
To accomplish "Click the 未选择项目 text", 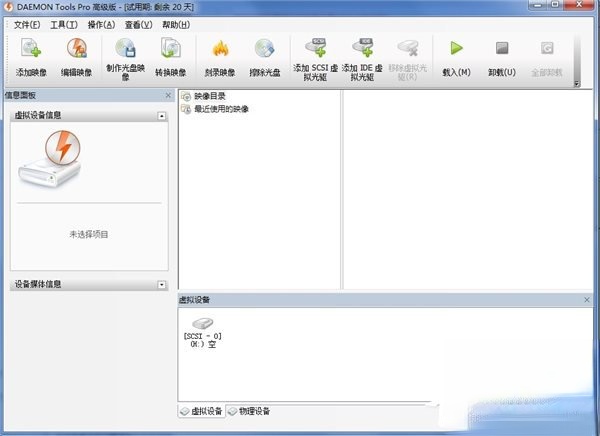I will tap(88, 234).
